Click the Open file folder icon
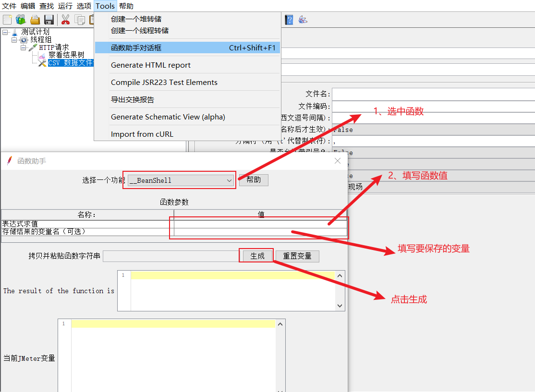The width and height of the screenshot is (535, 392). tap(35, 20)
